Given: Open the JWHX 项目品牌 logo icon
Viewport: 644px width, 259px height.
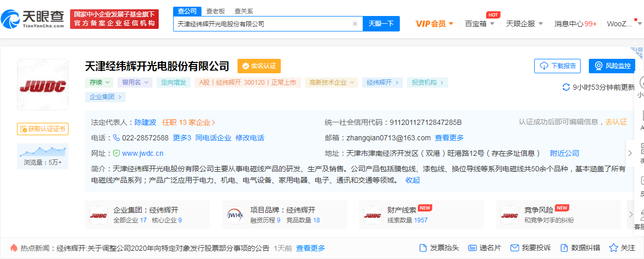Looking at the screenshot, I should click(235, 215).
